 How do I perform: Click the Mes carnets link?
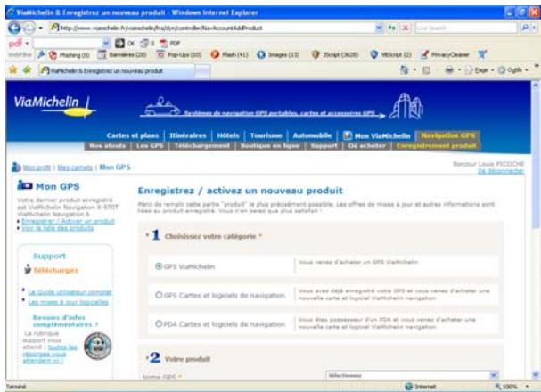(75, 167)
